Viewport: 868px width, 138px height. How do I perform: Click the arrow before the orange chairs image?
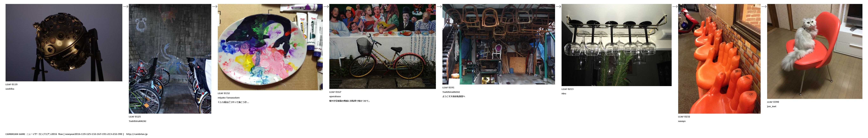[675, 6]
